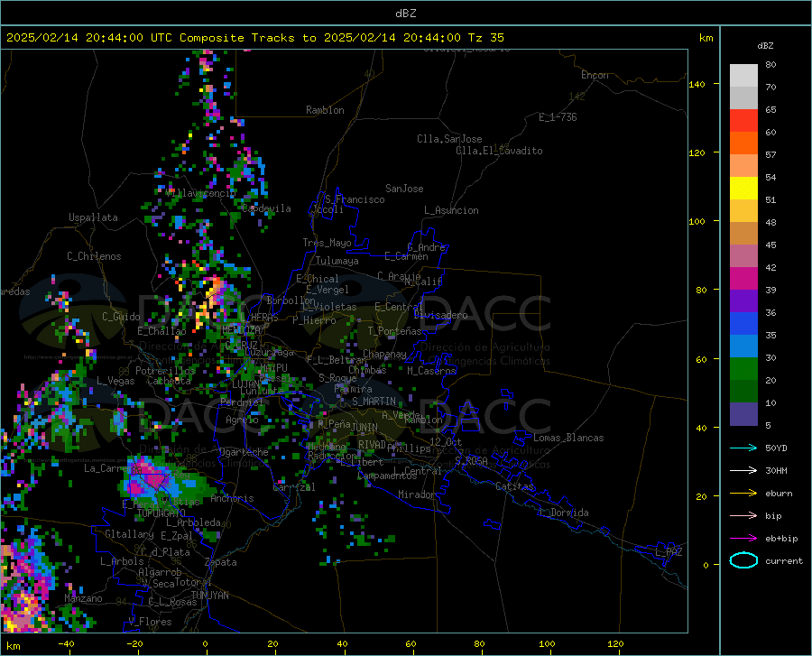Pick the red swatch between 65 and 60 dBZ

743,121
